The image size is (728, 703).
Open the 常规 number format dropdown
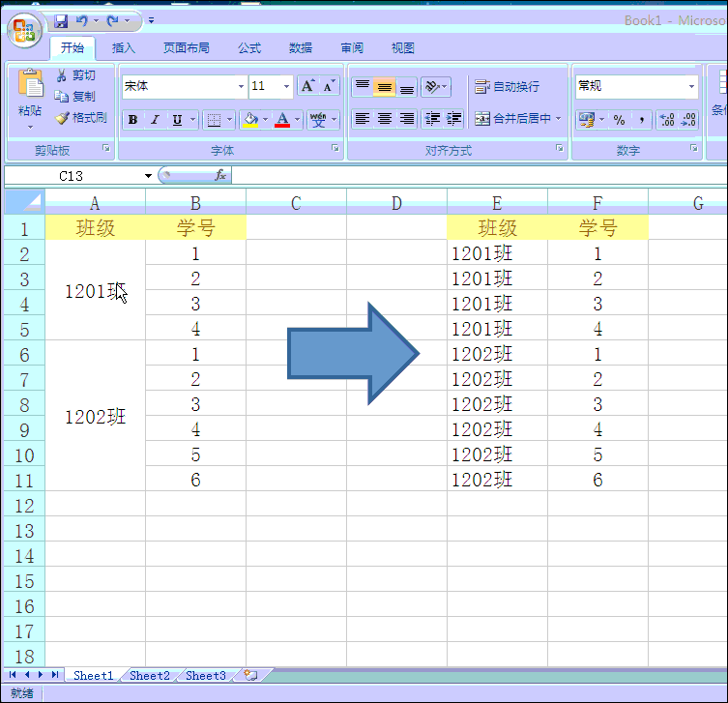(691, 86)
